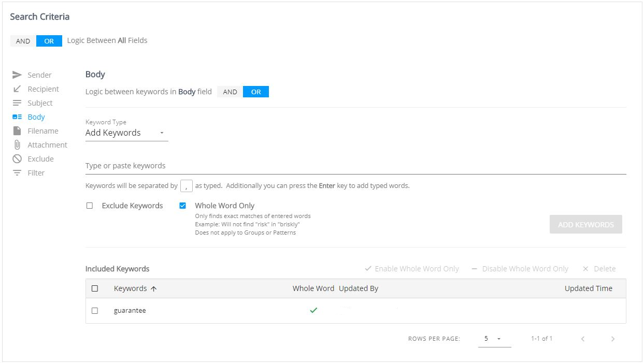644x363 pixels.
Task: Click the Attachment paperclip icon
Action: pyautogui.click(x=17, y=145)
